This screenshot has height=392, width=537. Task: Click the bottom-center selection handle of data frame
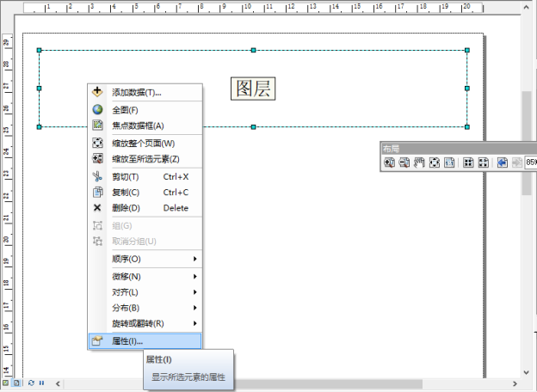[x=253, y=127]
